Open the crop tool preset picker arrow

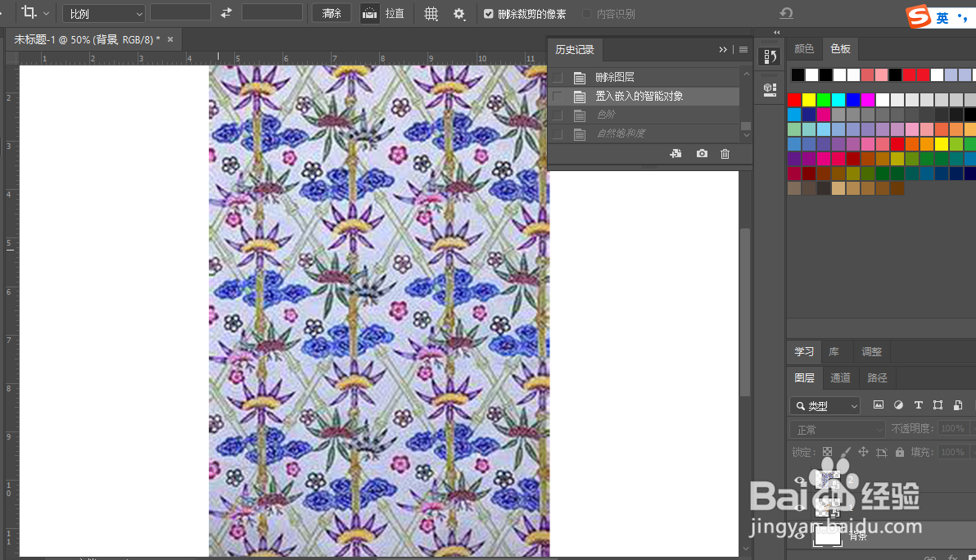click(x=46, y=13)
